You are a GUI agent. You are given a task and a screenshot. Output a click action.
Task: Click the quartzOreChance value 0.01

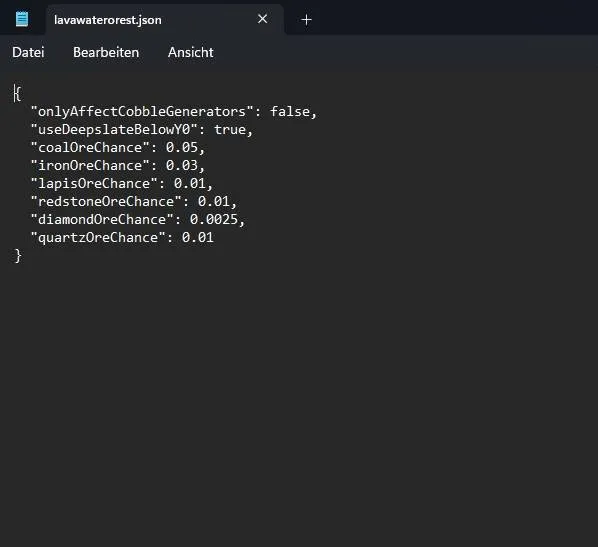click(198, 237)
